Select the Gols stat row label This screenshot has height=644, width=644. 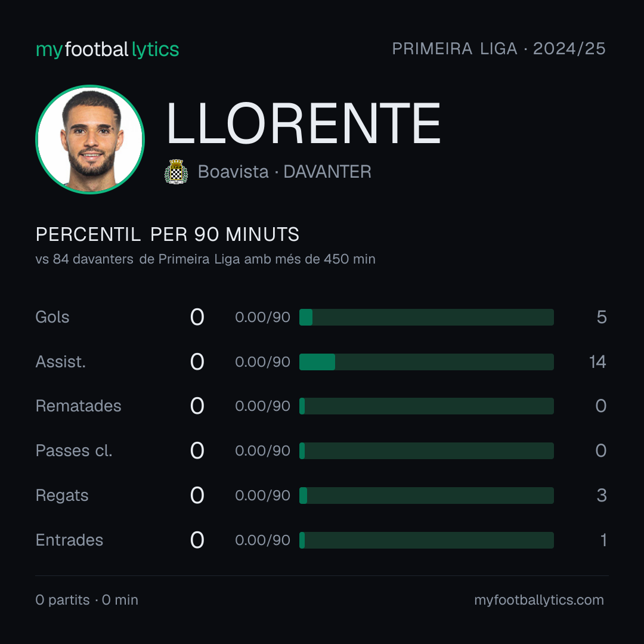[x=52, y=317]
